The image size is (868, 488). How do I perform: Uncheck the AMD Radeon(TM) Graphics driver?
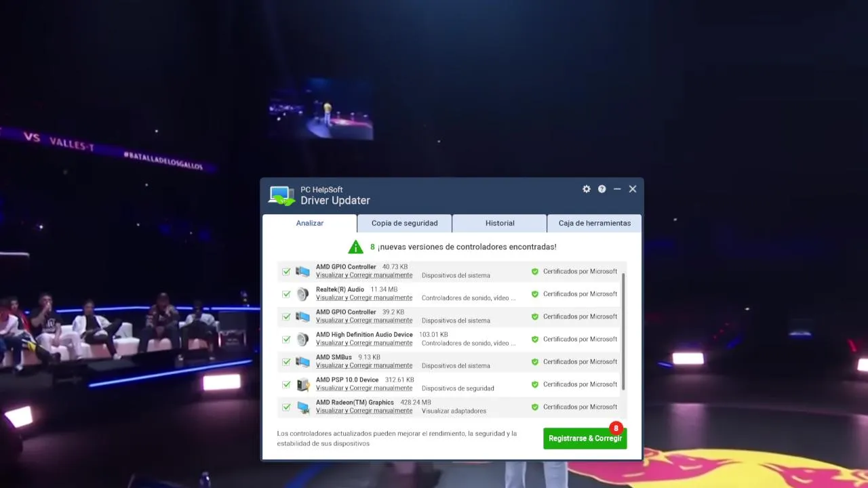click(286, 407)
